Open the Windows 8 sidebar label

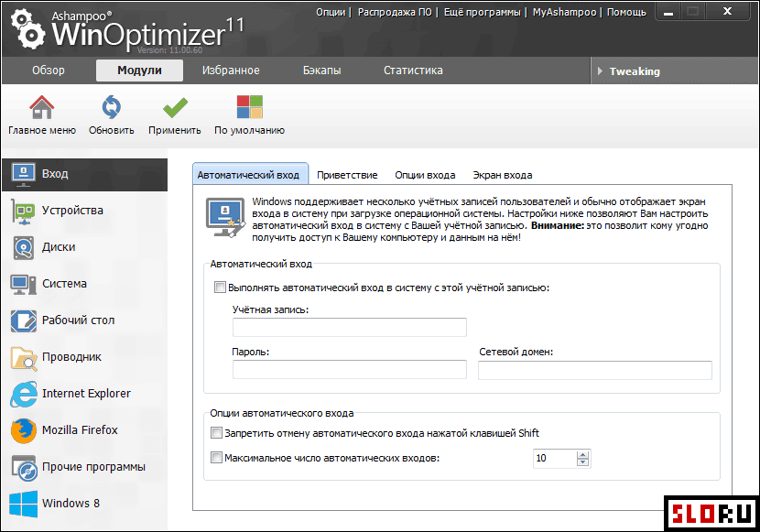(x=71, y=504)
